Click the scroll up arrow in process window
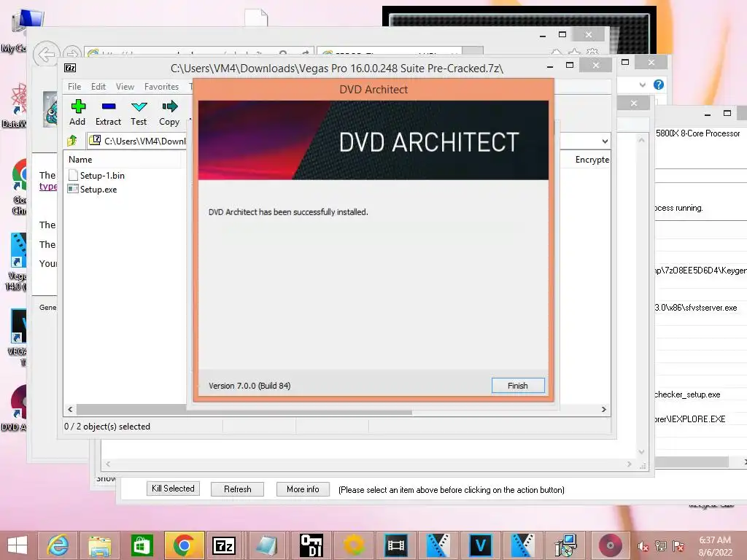The image size is (747, 560). [642, 140]
